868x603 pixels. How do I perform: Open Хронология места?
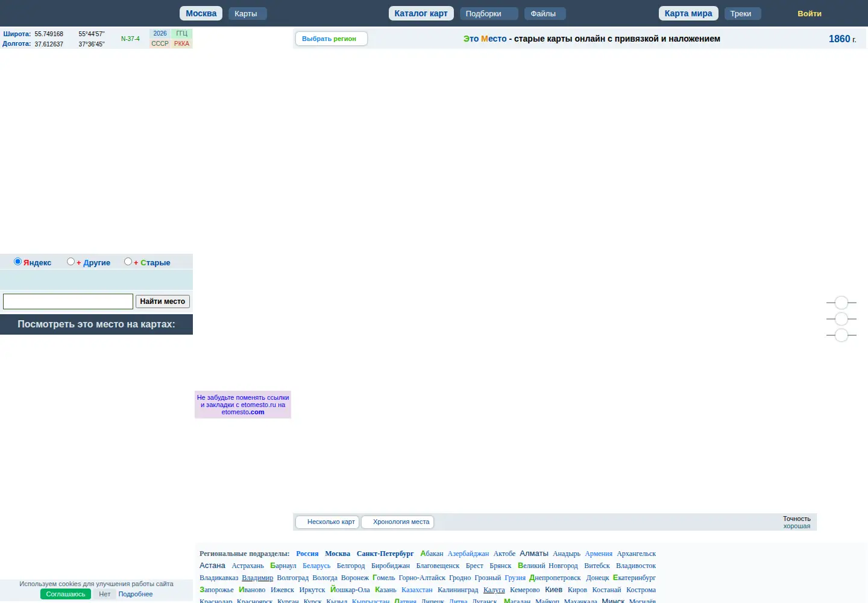398,522
